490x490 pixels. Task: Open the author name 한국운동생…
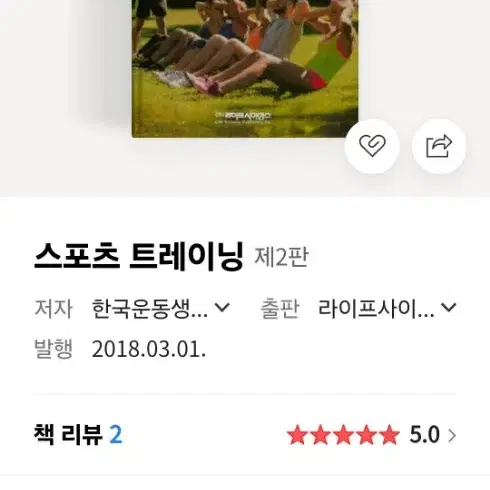click(x=150, y=309)
